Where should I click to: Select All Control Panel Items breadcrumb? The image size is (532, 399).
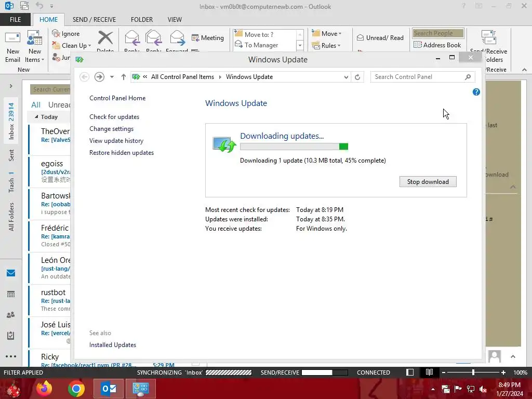tap(182, 77)
